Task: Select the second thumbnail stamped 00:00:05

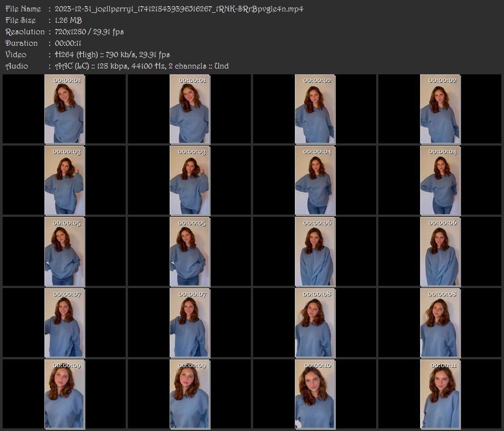Action: [190, 252]
